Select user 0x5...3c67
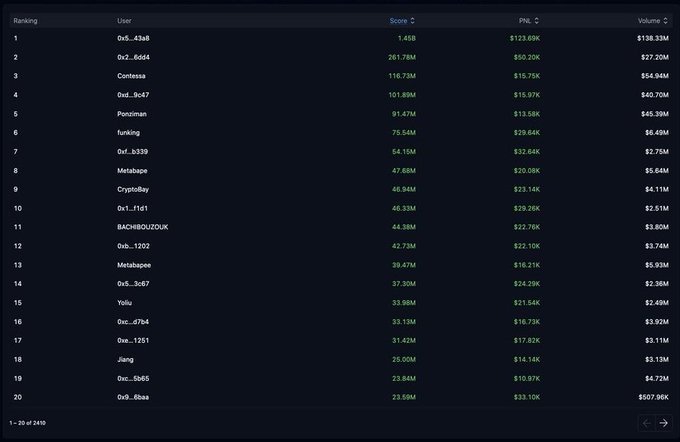 (133, 284)
